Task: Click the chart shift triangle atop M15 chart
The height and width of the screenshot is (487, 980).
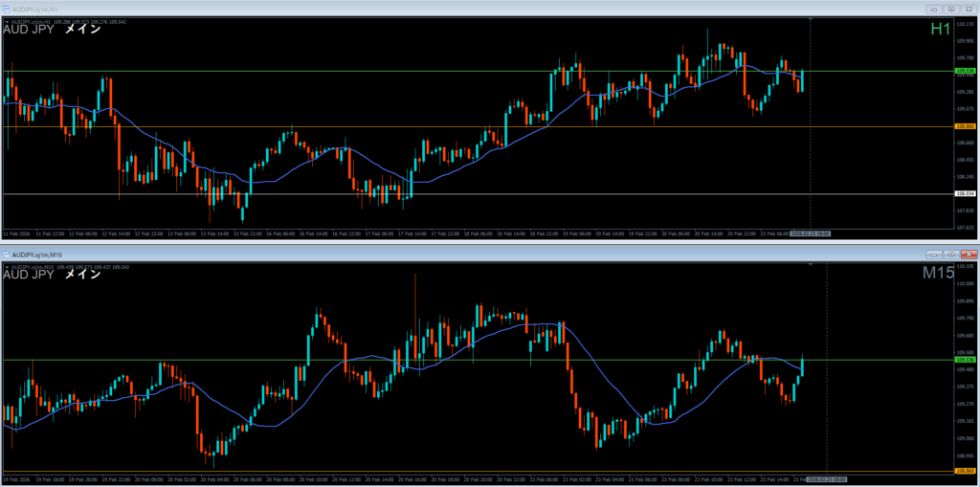Action: pyautogui.click(x=811, y=263)
